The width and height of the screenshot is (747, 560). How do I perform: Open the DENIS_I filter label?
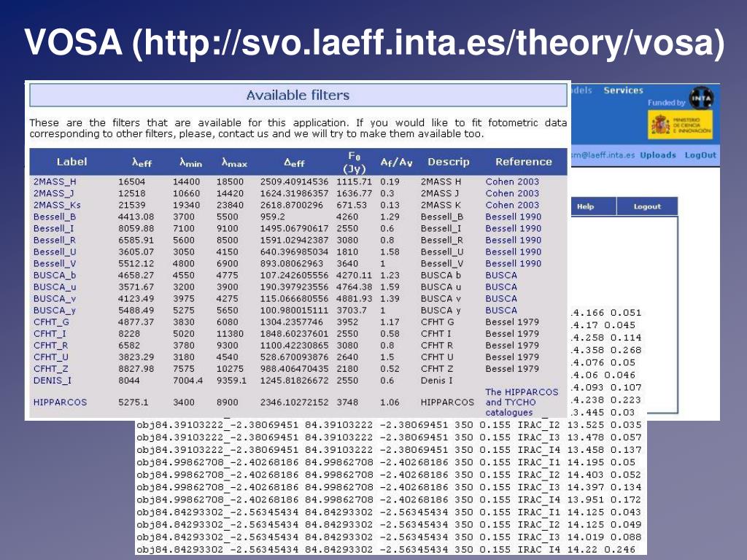pyautogui.click(x=53, y=380)
